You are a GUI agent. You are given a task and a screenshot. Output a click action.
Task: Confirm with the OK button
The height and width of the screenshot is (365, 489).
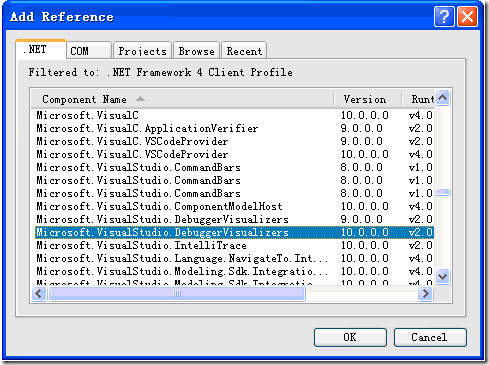(x=350, y=337)
